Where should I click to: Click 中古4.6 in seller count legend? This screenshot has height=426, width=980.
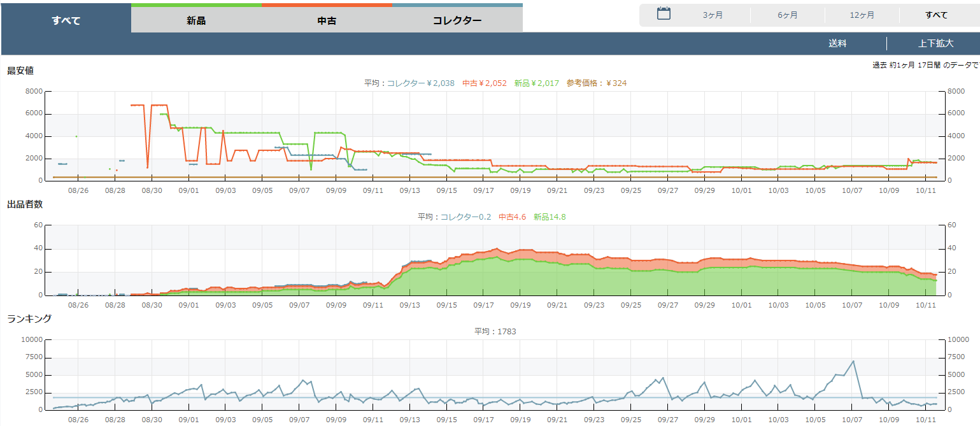coord(512,217)
